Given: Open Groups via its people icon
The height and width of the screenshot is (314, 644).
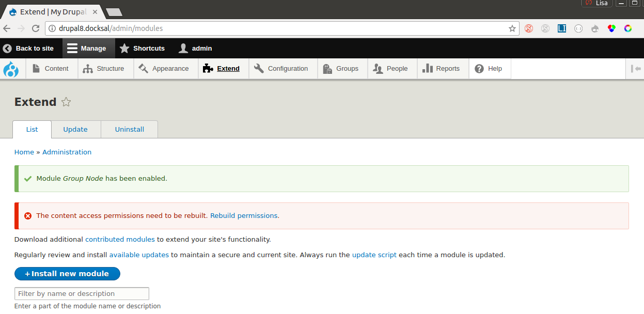Looking at the screenshot, I should tap(327, 68).
